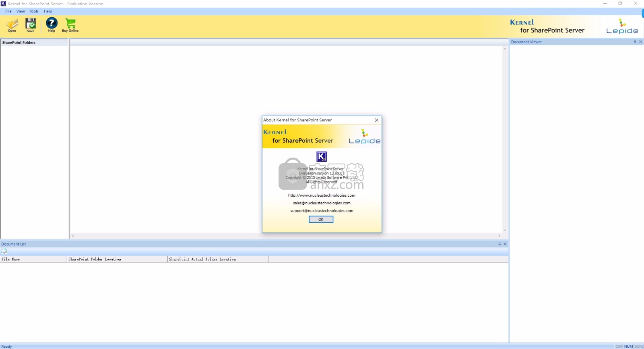Click the Document Viewer panel title
Image resolution: width=644 pixels, height=349 pixels.
click(526, 42)
